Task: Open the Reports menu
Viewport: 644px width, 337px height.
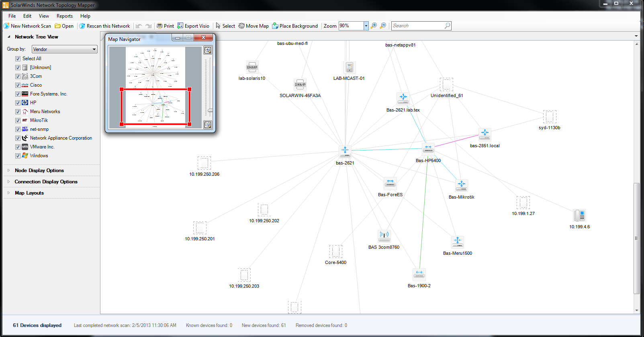Action: click(x=65, y=16)
